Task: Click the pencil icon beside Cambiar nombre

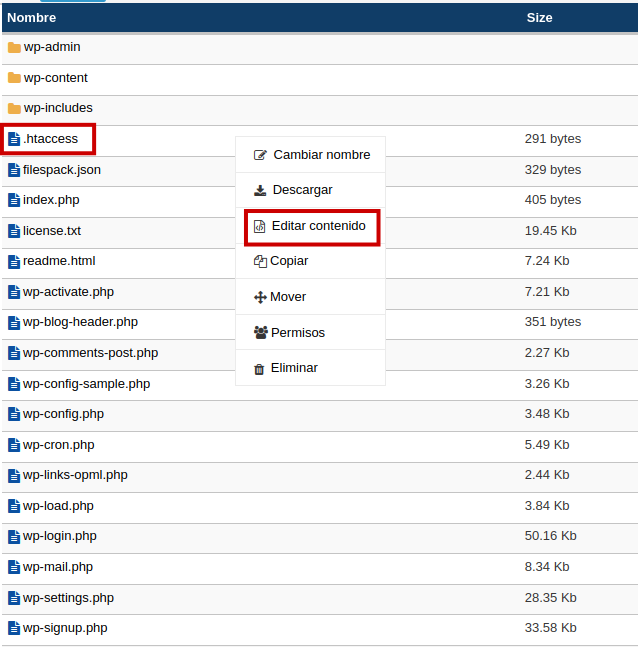Action: tap(261, 155)
